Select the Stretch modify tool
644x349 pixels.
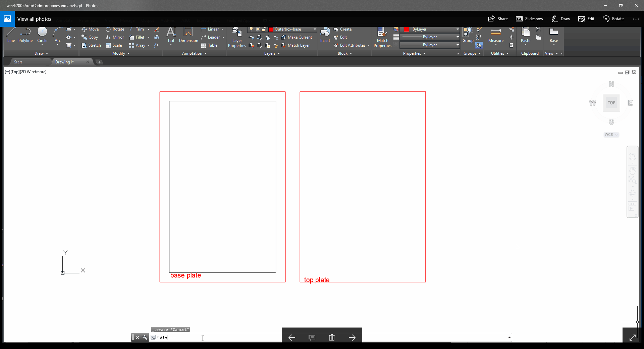click(x=91, y=45)
